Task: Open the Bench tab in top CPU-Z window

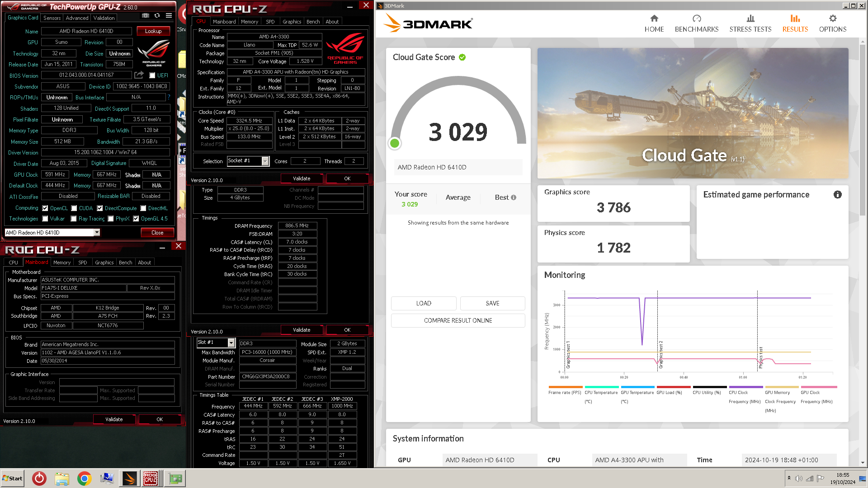Action: [313, 22]
